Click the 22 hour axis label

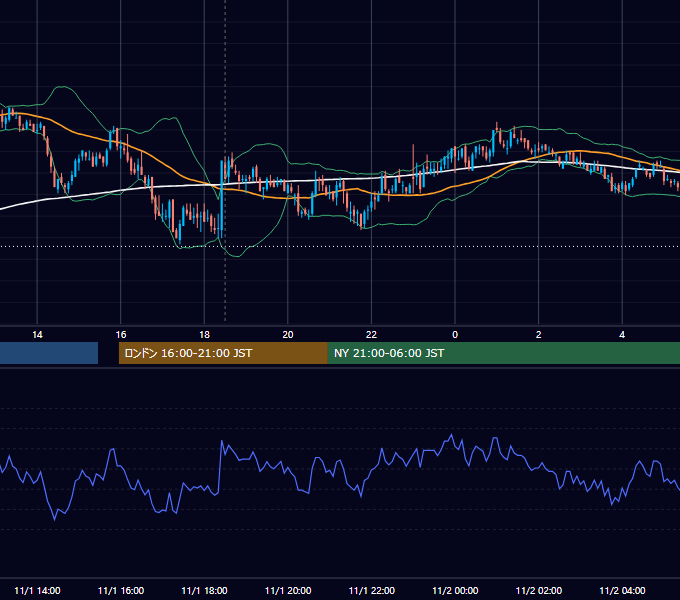[371, 335]
